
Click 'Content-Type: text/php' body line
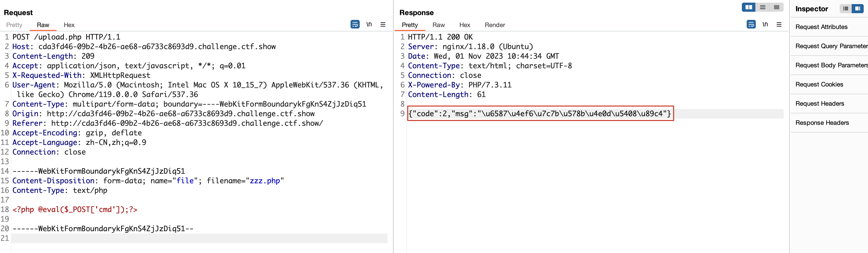point(60,191)
